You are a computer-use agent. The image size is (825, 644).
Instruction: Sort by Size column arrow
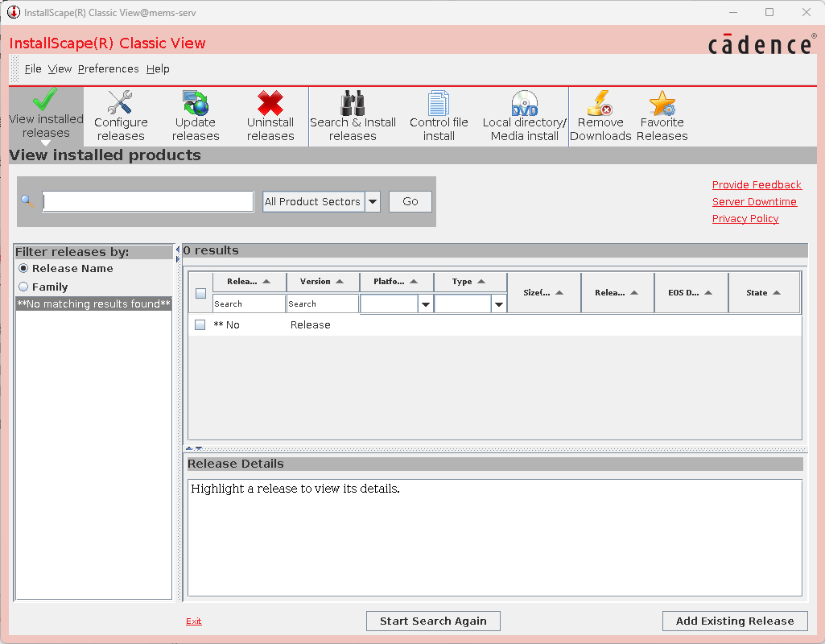(x=560, y=292)
